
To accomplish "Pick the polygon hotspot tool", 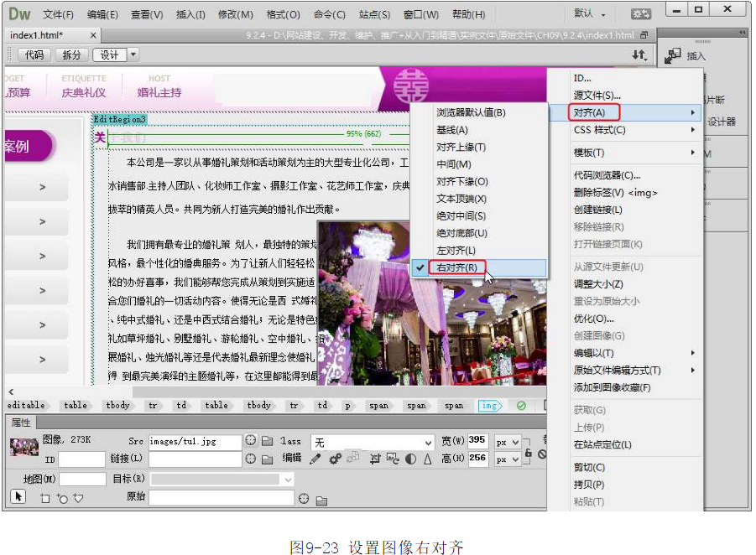I will (x=78, y=498).
